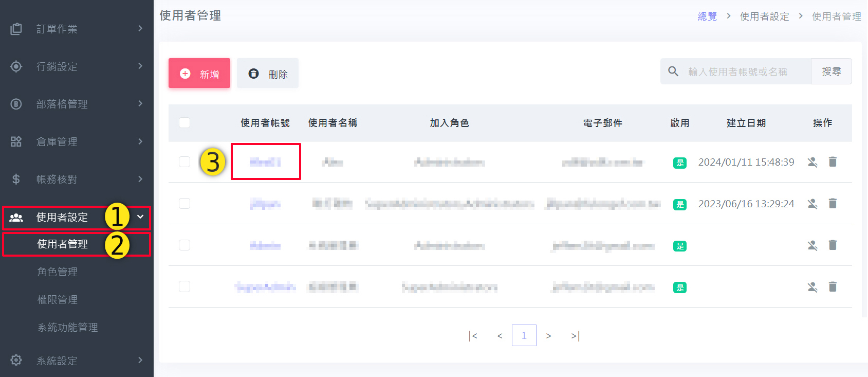The height and width of the screenshot is (377, 868).
Task: Click the trash icon for the 2023/06/16 user
Action: tap(833, 204)
